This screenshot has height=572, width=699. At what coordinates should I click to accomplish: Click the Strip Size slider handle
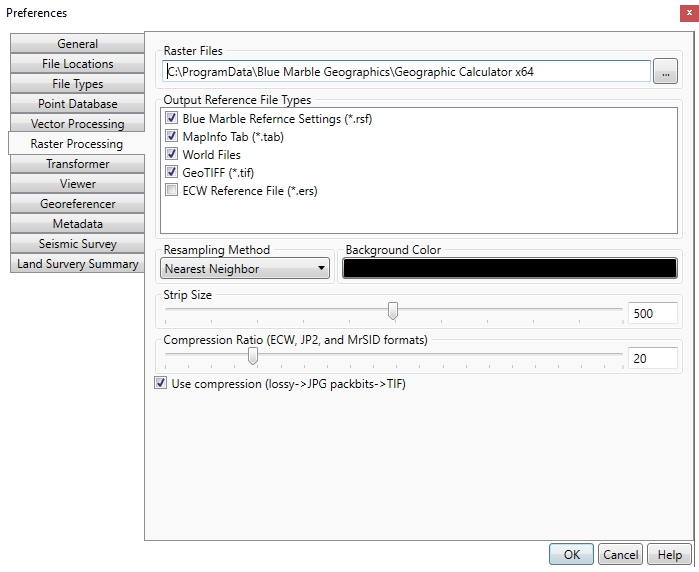pyautogui.click(x=393, y=312)
